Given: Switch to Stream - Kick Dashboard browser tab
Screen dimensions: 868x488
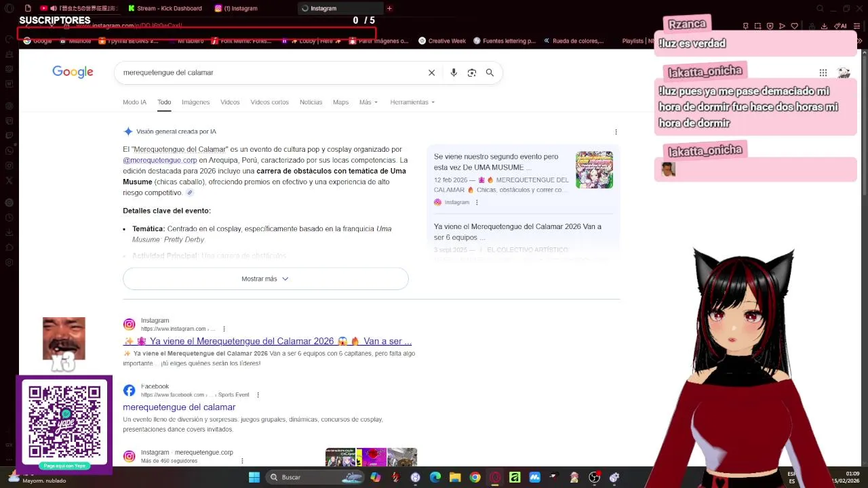Looking at the screenshot, I should pos(166,8).
